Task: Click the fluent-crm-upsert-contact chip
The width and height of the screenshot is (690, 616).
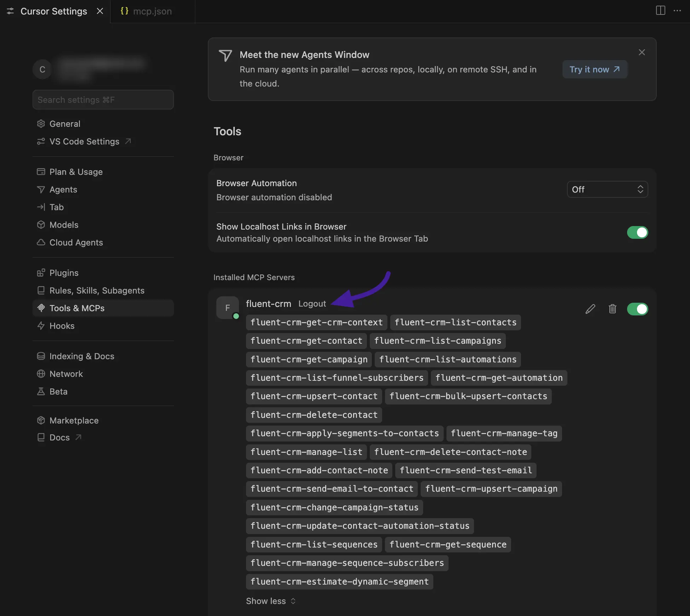Action: 314,396
